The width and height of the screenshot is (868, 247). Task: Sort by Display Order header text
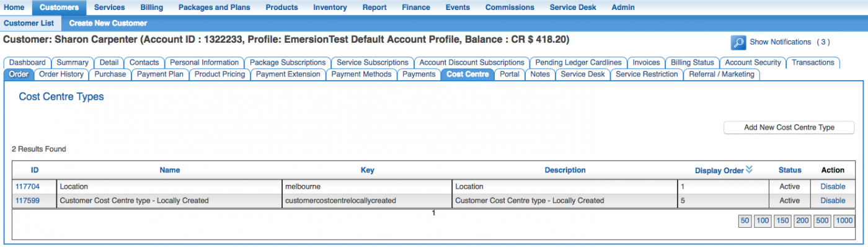pos(719,171)
